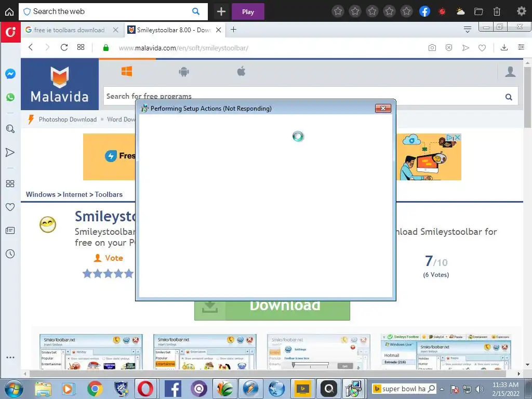Click the weather icon in top bar
Screen dimensions: 532x399
pos(460,11)
